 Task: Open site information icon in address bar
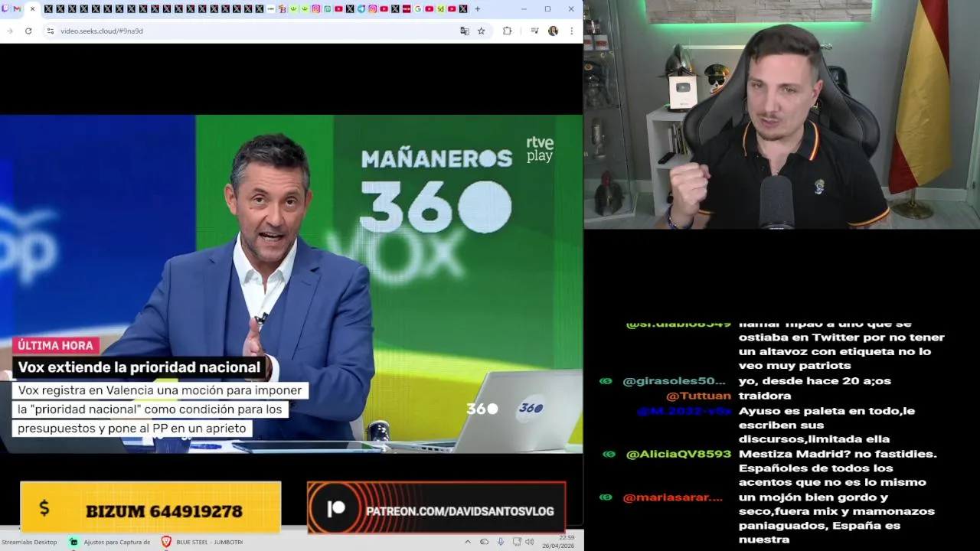(50, 31)
